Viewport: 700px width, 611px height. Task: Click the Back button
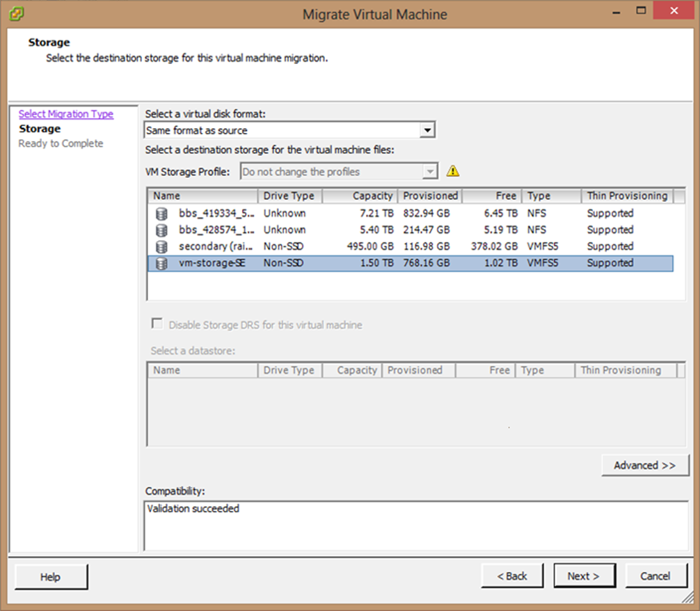pos(511,576)
